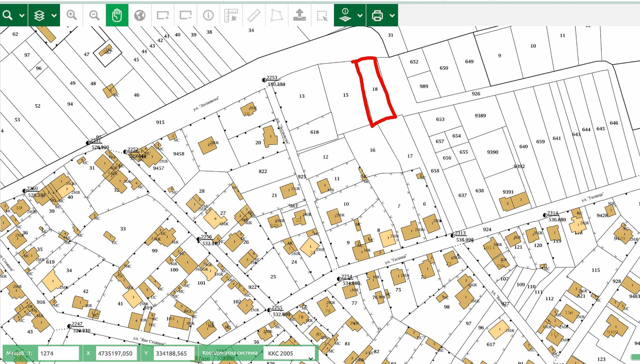Click into the scale field showing 1274
Viewport: 640px width, 364px height.
(58, 353)
